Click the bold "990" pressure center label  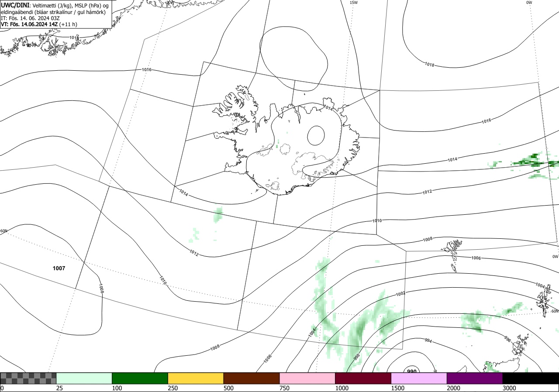point(411,371)
